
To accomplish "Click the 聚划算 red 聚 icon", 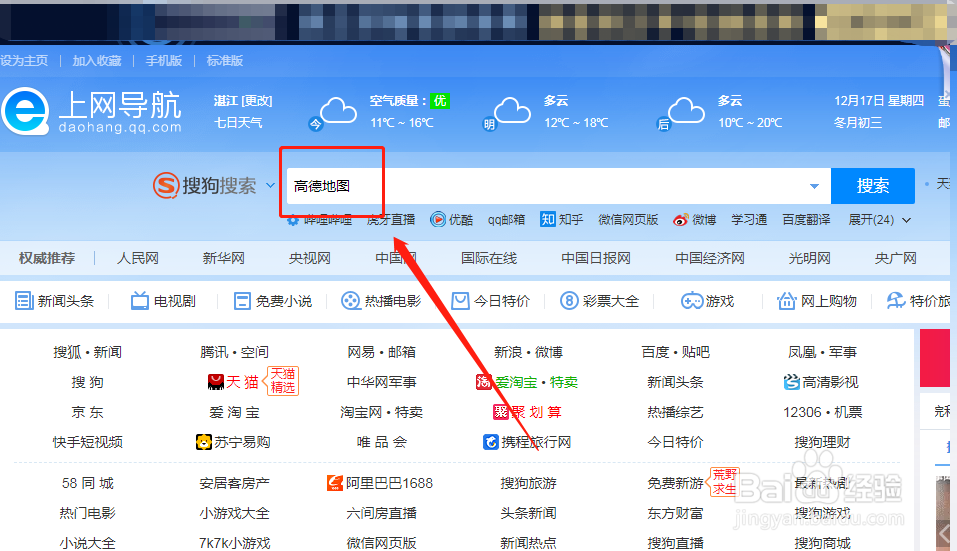I will point(500,412).
